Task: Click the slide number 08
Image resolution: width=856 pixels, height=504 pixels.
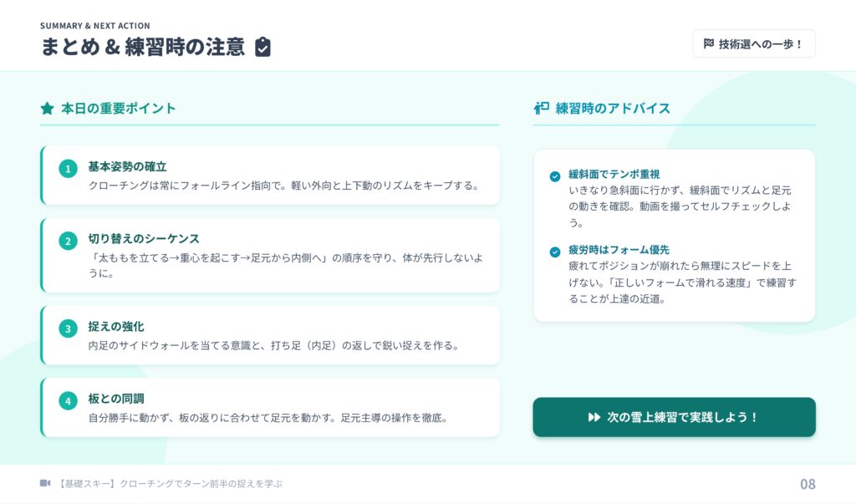Action: point(807,484)
